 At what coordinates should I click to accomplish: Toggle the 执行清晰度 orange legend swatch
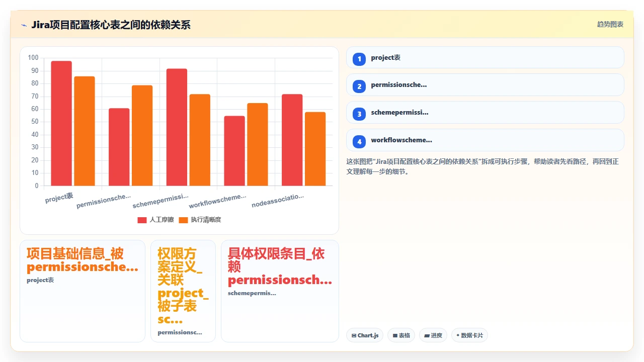tap(183, 220)
